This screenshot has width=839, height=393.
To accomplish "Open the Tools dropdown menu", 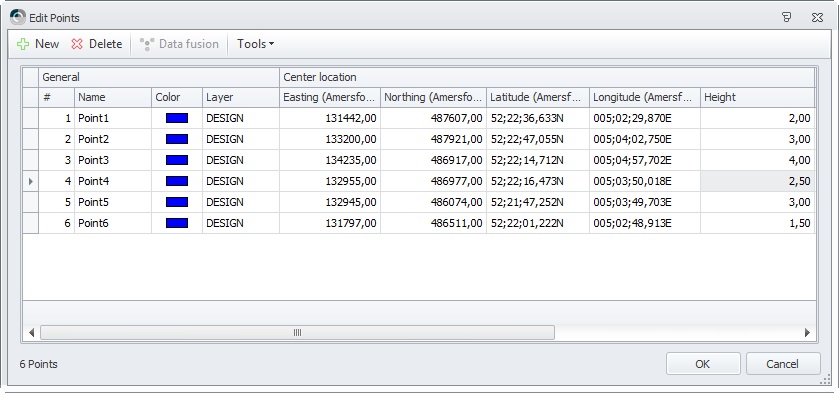I will tap(255, 44).
